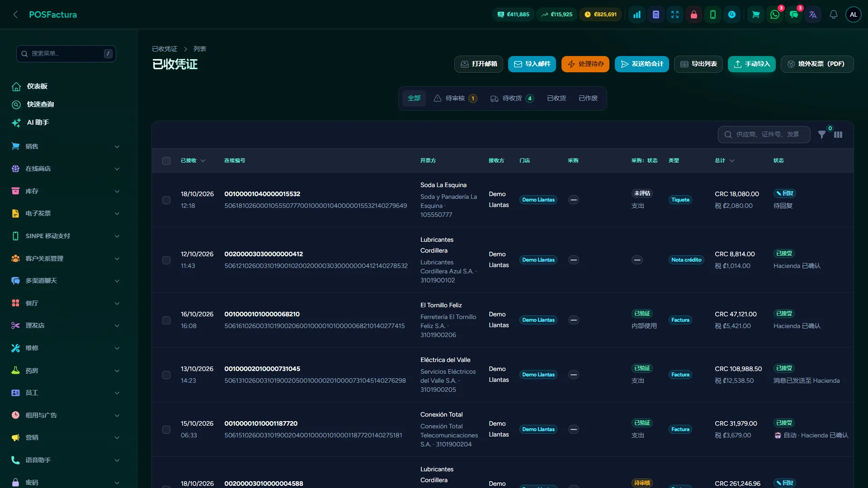Click the 导入邮件 button
Image resolution: width=868 pixels, height=488 pixels.
coord(532,64)
